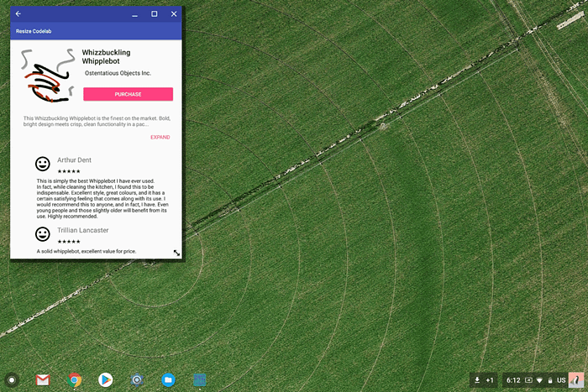Click the +1 notification counter
The width and height of the screenshot is (588, 392).
click(x=490, y=380)
